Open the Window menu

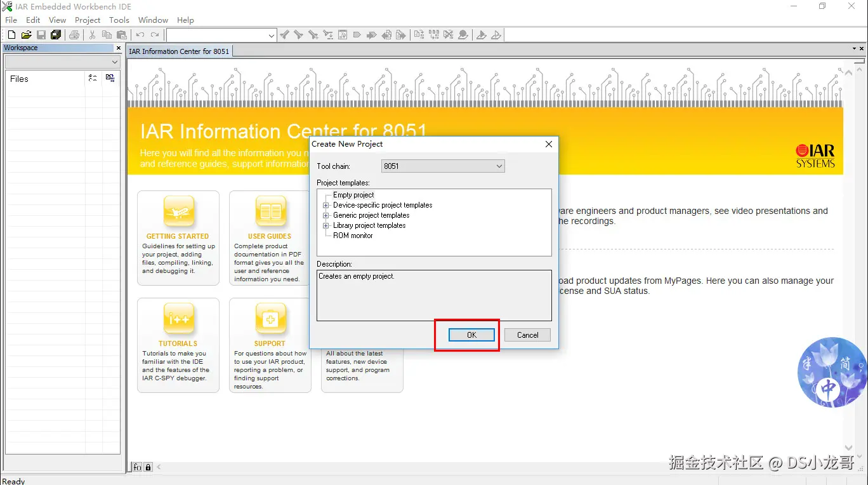[154, 20]
